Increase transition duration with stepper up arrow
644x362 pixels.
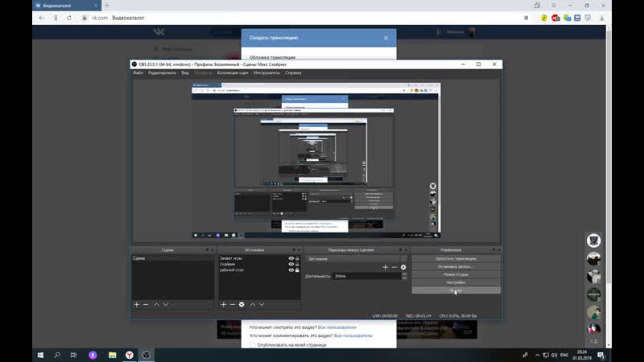click(404, 274)
